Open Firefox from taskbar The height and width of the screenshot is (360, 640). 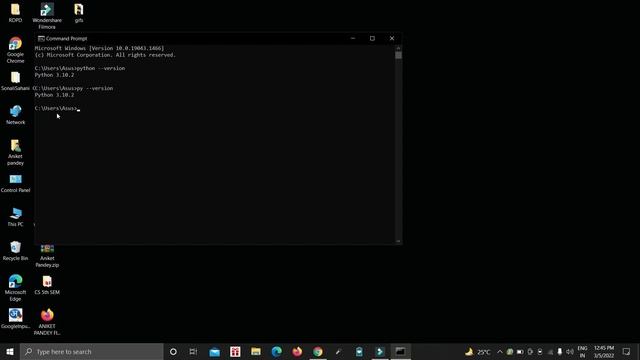(297, 351)
